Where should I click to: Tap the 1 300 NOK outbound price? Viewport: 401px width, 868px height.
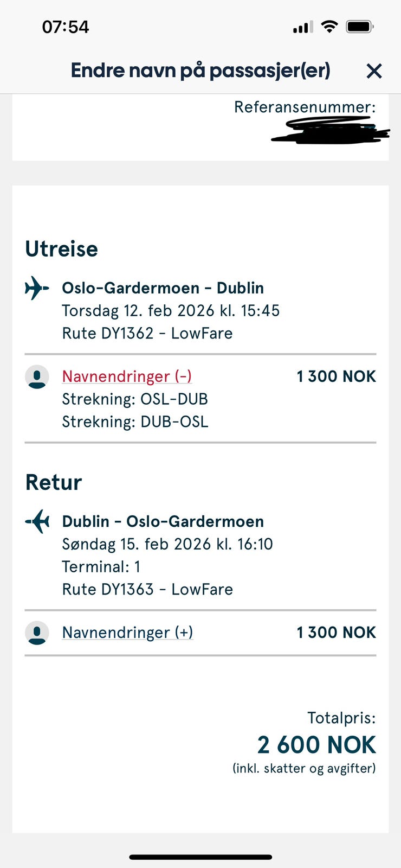336,376
